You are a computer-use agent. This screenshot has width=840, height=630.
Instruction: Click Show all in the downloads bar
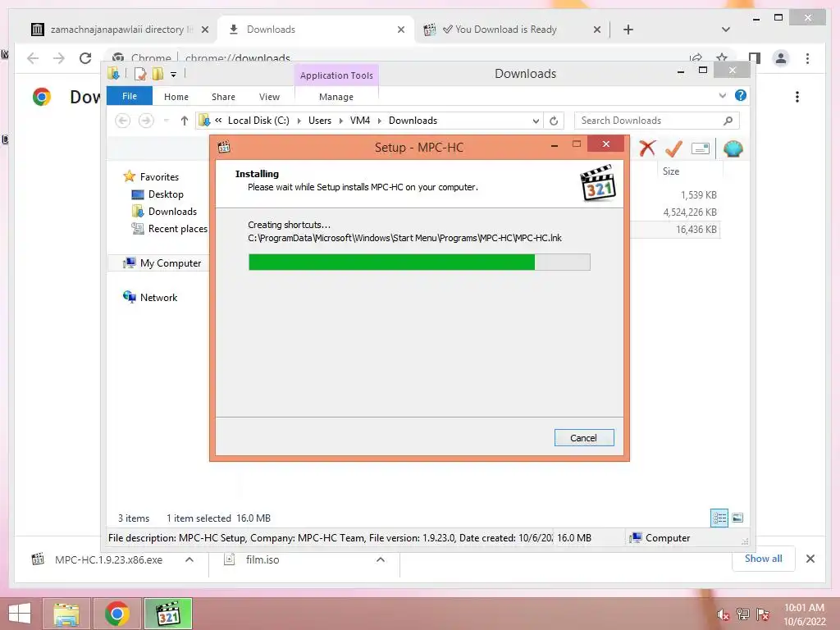tap(763, 558)
